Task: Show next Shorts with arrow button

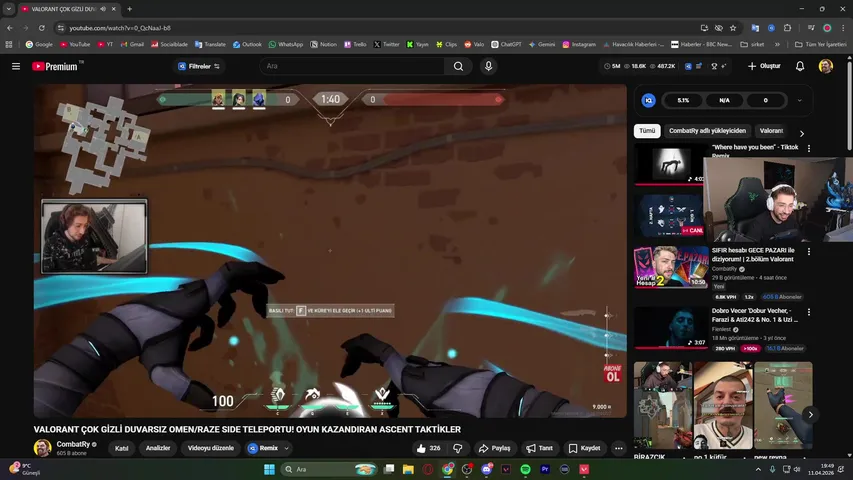Action: coord(810,415)
